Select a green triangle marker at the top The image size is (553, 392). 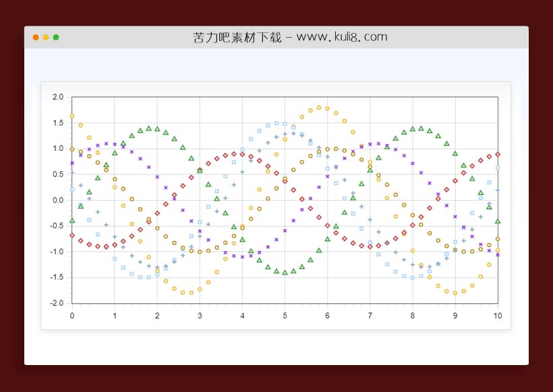tap(150, 128)
